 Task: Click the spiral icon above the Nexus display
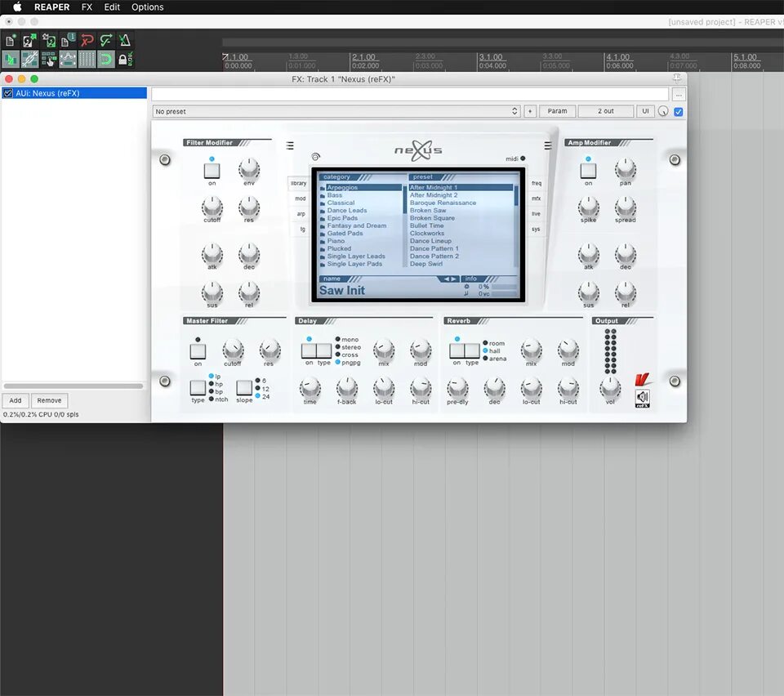tap(315, 157)
